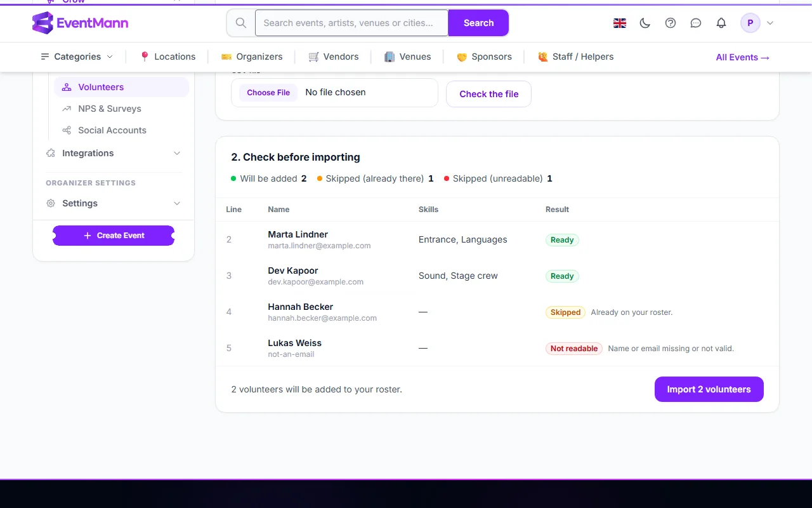Open the EventMann logo home link
The width and height of the screenshot is (812, 508).
[x=81, y=23]
